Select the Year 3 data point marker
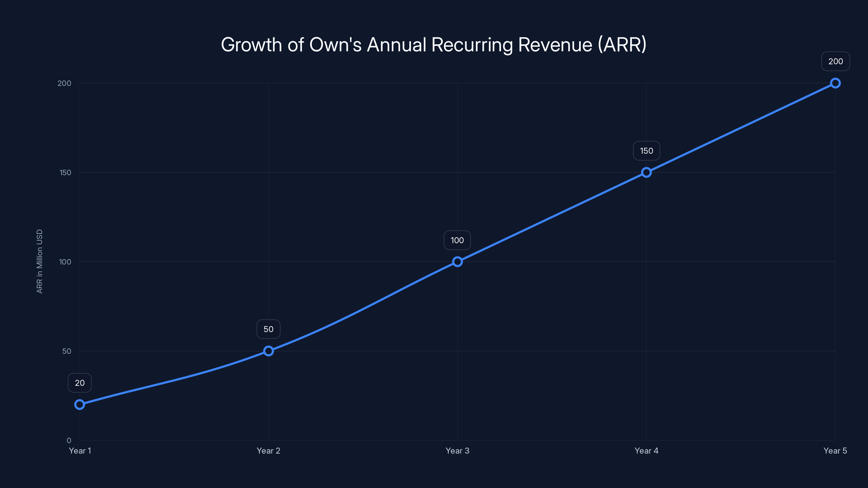Viewport: 868px width, 488px height. click(457, 261)
